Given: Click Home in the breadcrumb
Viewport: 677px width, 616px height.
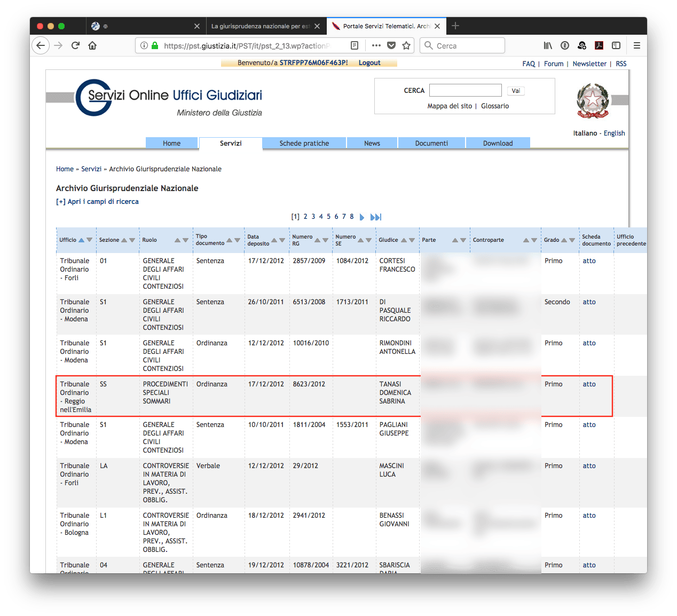Looking at the screenshot, I should coord(65,169).
